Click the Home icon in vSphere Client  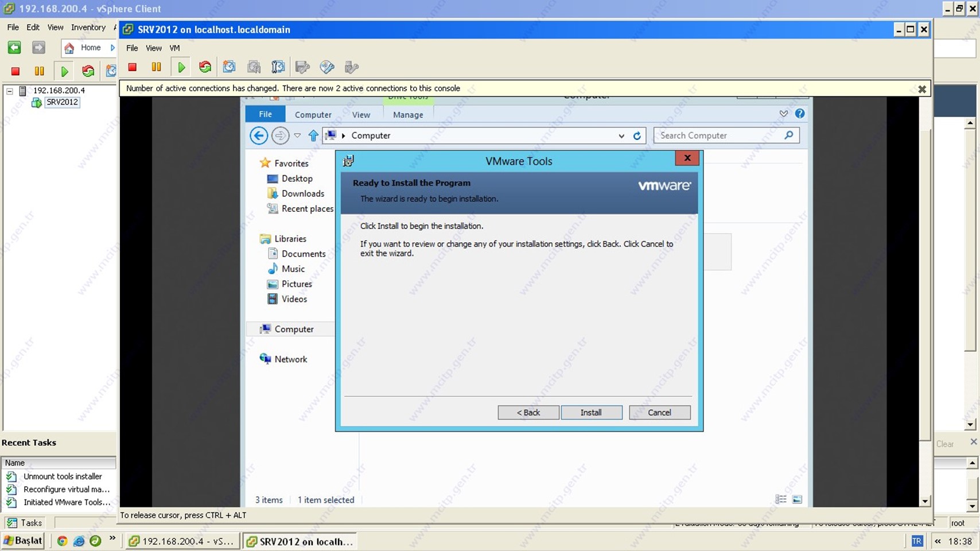69,48
